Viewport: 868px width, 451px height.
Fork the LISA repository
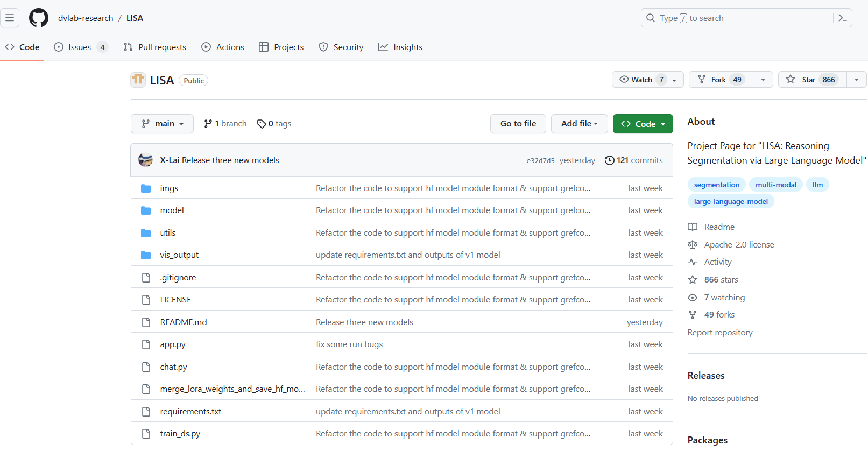(721, 80)
